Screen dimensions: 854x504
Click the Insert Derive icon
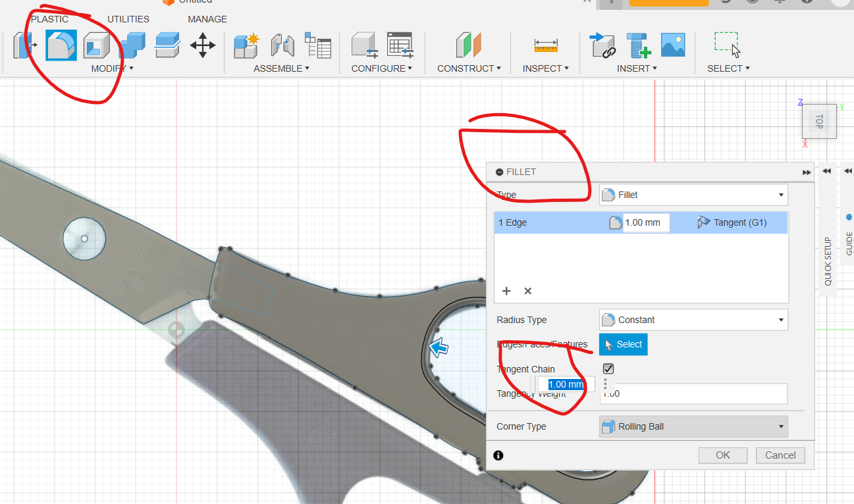pos(602,45)
